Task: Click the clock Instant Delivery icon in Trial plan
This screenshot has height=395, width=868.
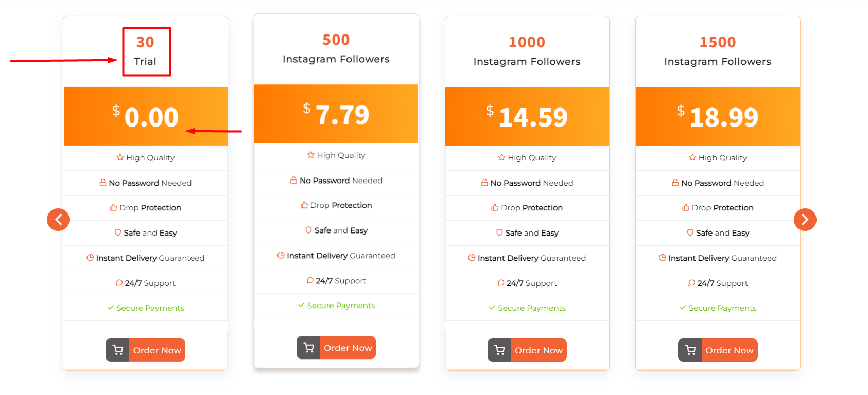Action: tap(90, 258)
